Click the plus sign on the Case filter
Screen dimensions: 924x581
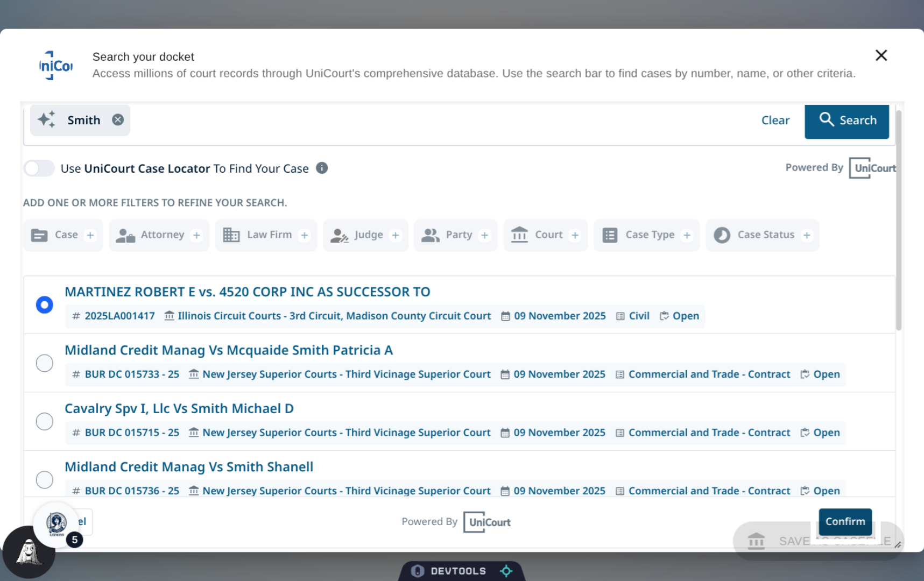[x=90, y=235]
